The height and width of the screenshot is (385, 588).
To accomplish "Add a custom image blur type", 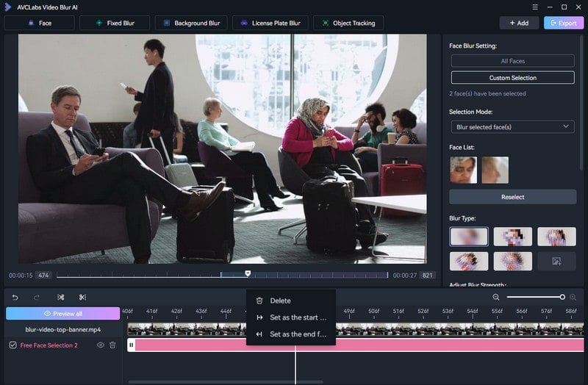I will pos(556,261).
